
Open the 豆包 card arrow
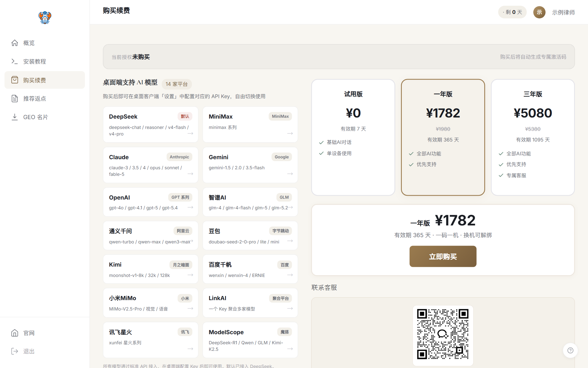290,241
